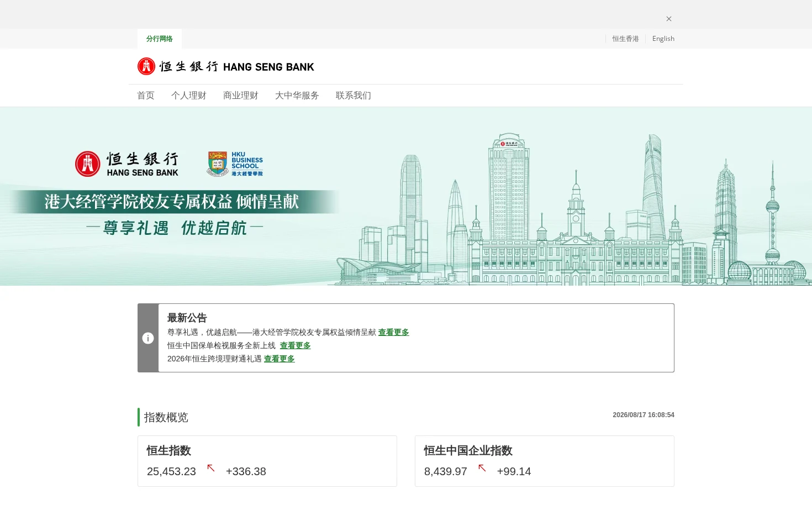Click the index value 25,453.23
812x510 pixels.
pyautogui.click(x=171, y=471)
